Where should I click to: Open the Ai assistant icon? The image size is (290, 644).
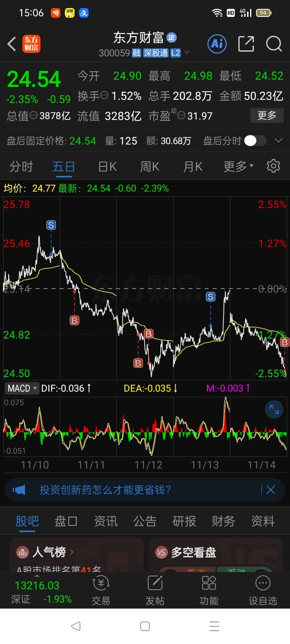tap(217, 43)
